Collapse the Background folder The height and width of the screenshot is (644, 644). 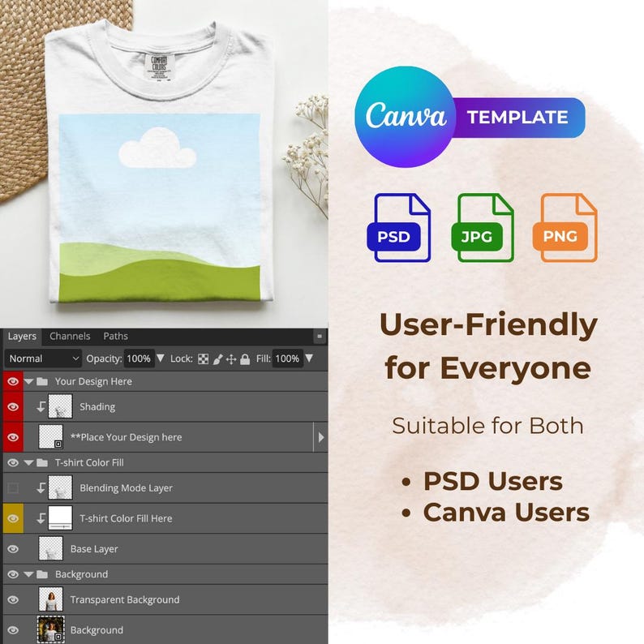pos(28,574)
